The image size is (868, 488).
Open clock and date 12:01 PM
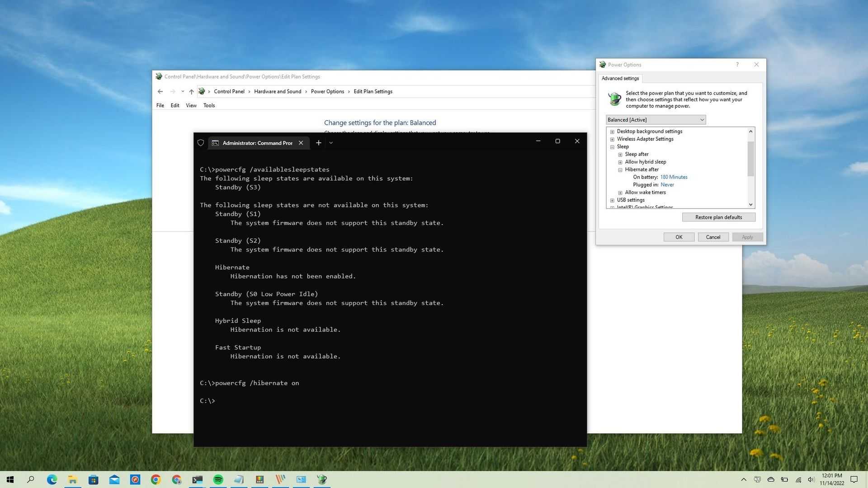pos(832,479)
